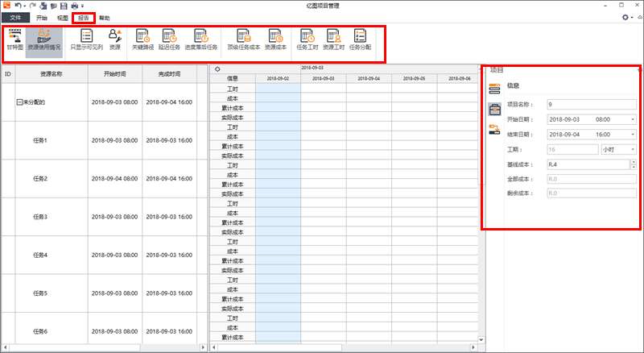Click the circle marker above 信息 column
Viewport: 644px width, 353px height.
coord(217,69)
